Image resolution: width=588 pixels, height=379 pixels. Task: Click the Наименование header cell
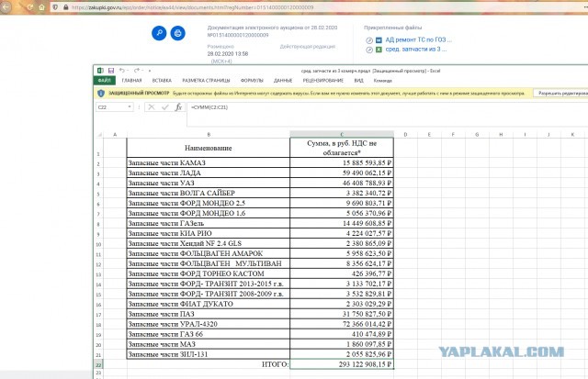tap(209, 148)
